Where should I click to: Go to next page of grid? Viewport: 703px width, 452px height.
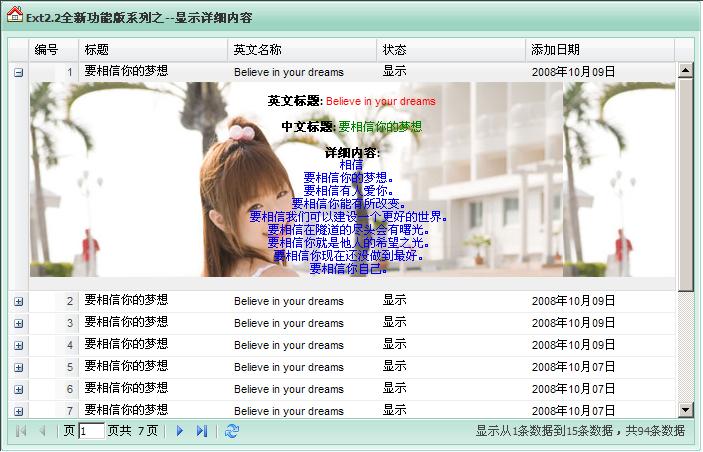point(180,431)
